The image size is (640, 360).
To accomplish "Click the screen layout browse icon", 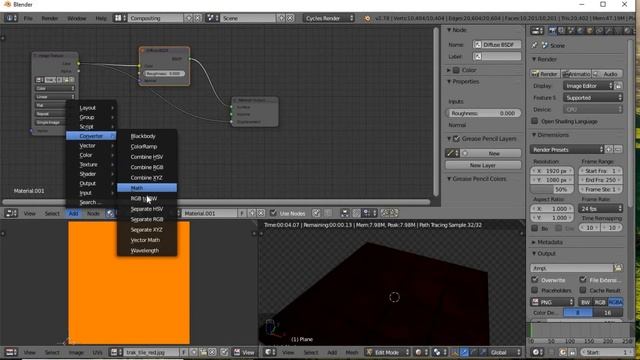I will 119,18.
